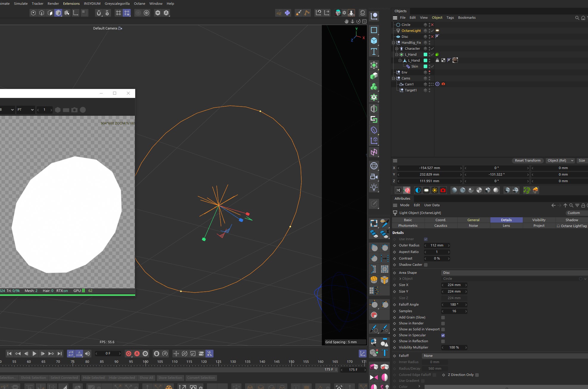The width and height of the screenshot is (588, 389).
Task: Select the Text spline tool icon
Action: pos(374,51)
